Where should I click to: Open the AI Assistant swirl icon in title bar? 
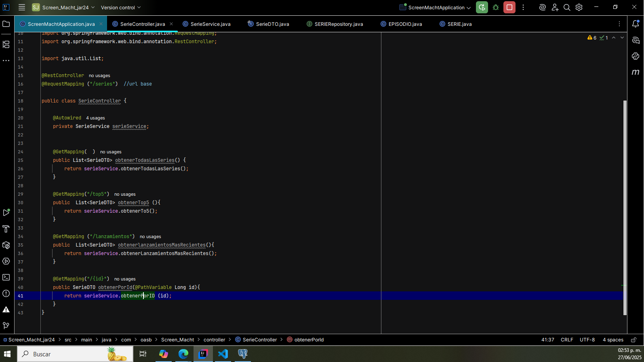tap(543, 7)
